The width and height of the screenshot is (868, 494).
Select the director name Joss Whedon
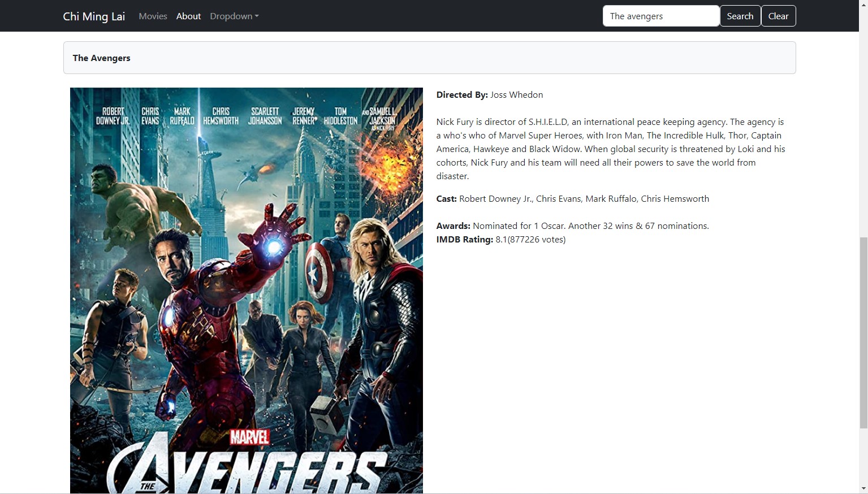[516, 94]
